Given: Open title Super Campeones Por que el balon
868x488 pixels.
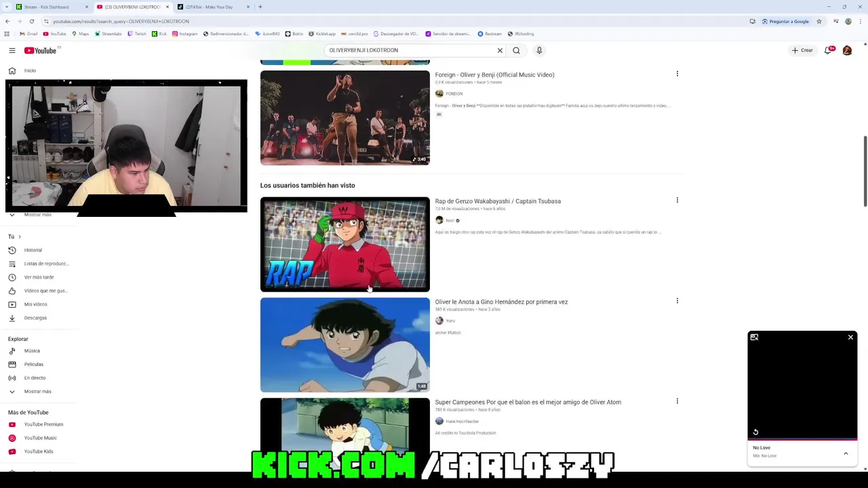Looking at the screenshot, I should coord(528,402).
